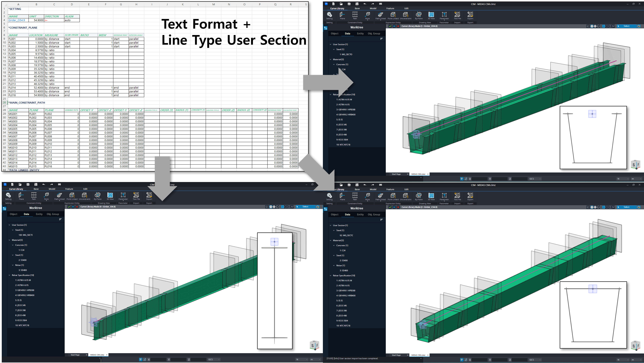The width and height of the screenshot is (644, 363).
Task: Open Start Page tab in Girder_C54.9 window
Action: tap(396, 355)
